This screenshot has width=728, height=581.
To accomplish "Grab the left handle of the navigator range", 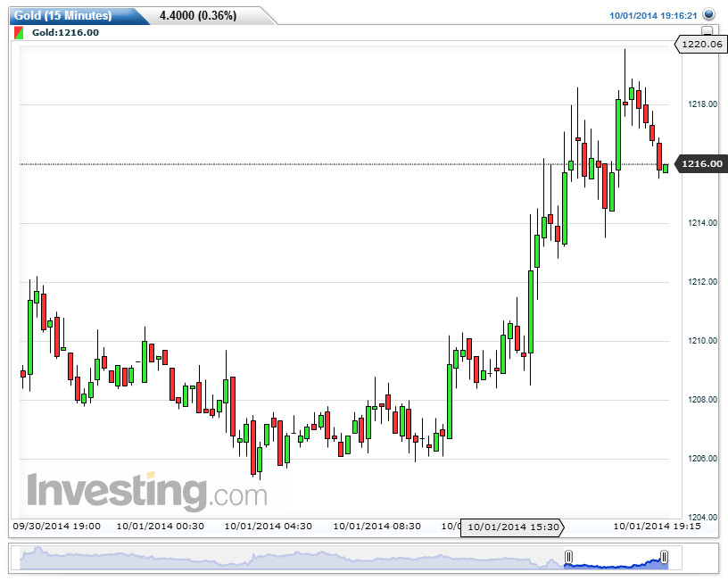I will click(569, 556).
